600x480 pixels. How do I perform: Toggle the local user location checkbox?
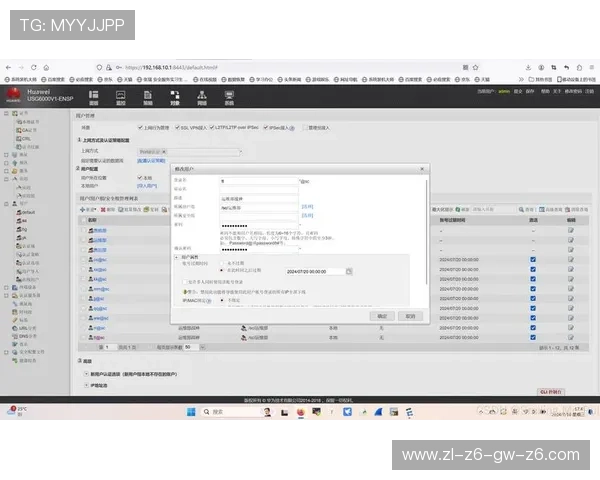coord(140,178)
